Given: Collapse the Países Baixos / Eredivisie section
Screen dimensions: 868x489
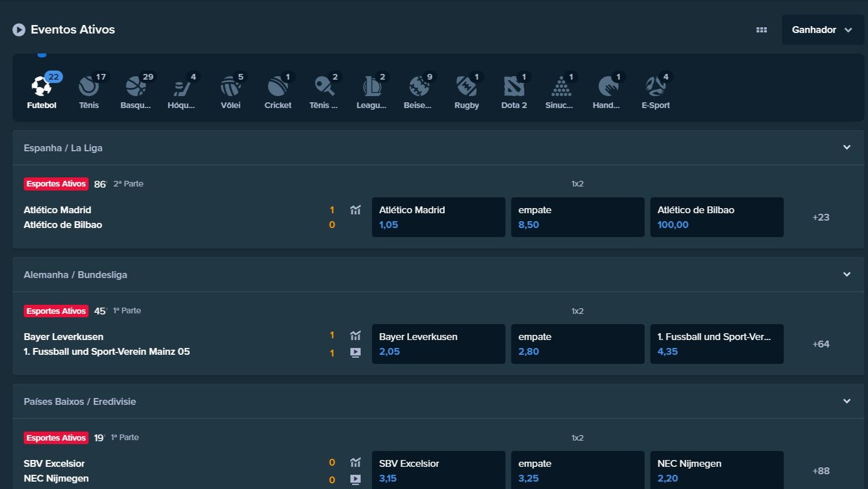Looking at the screenshot, I should (846, 401).
